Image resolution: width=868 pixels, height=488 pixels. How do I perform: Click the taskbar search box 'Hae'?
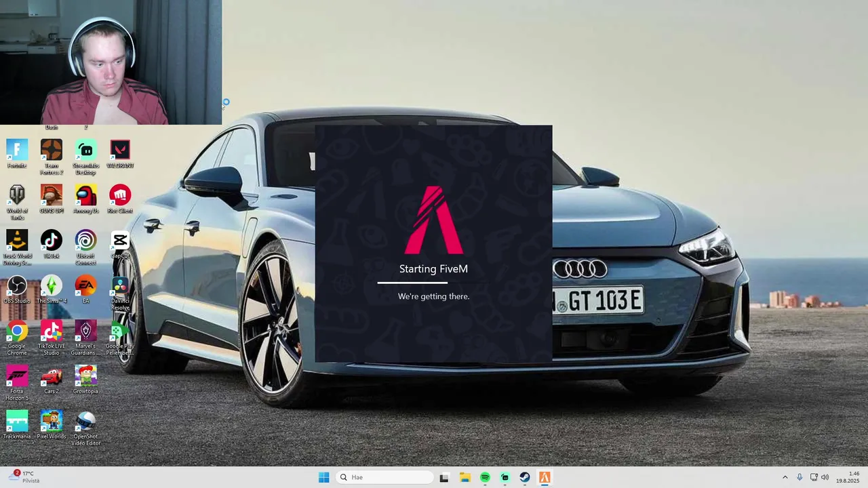coord(384,477)
